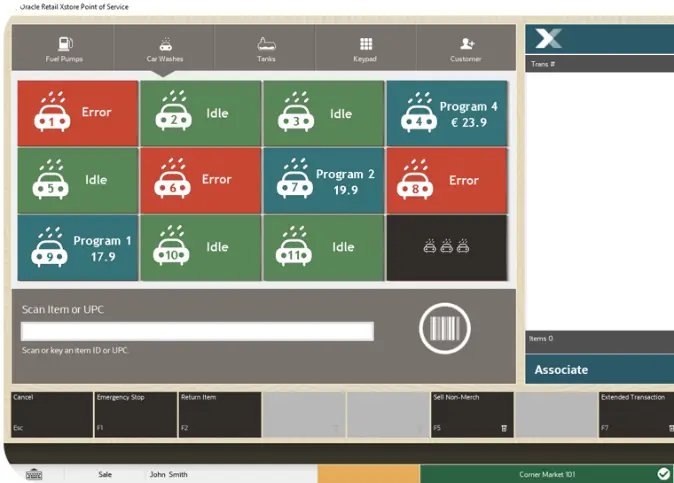Select car wash 9 running Program 1
This screenshot has height=483, width=674.
[x=77, y=247]
